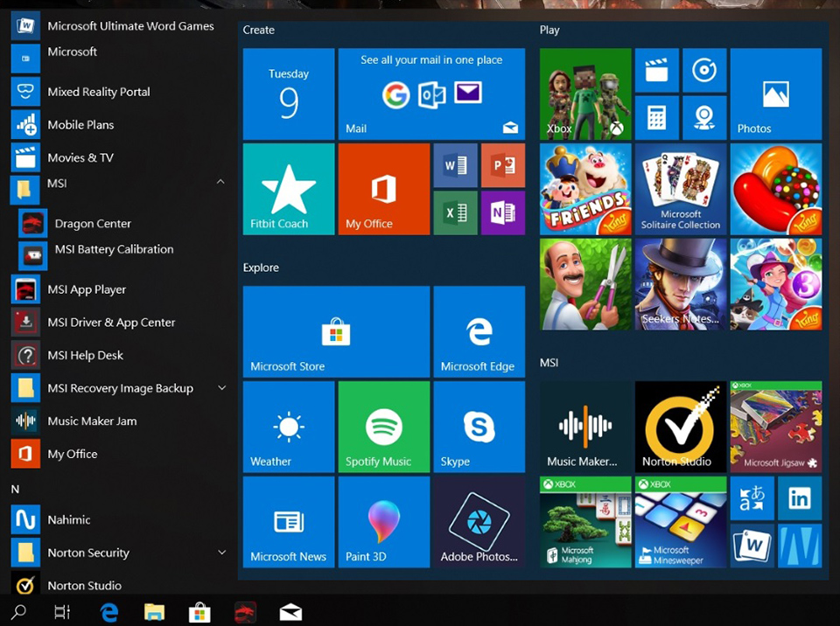Open the Calendar tile showing Tuesday 9
Image resolution: width=840 pixels, height=626 pixels.
click(x=289, y=94)
